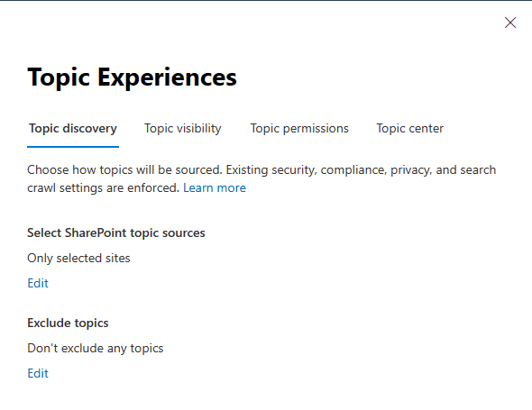
Task: Select the Topic discovery tab
Action: [73, 129]
